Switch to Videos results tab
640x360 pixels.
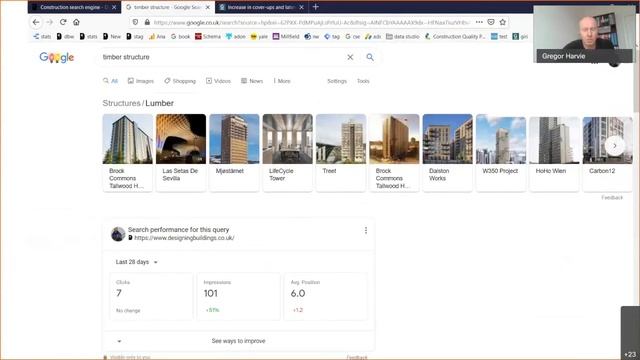click(x=218, y=81)
